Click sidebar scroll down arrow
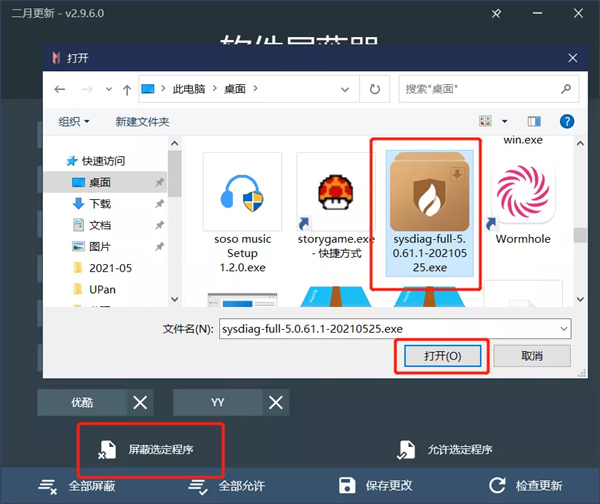This screenshot has height=504, width=600. [x=174, y=299]
